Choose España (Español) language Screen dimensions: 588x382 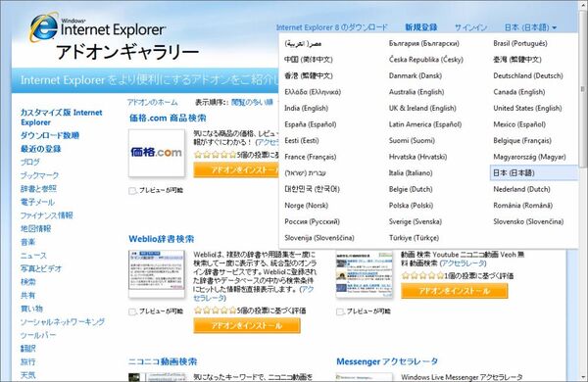pos(310,124)
